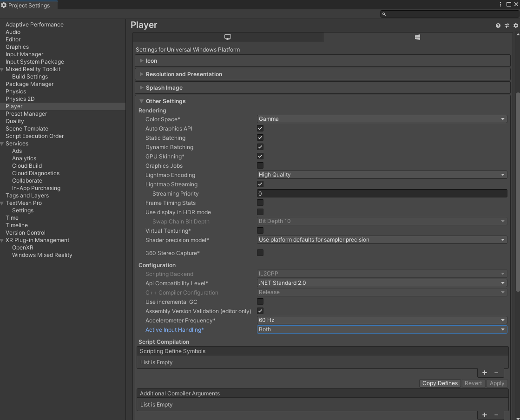
Task: Toggle GPU Skinning checkbox
Action: [260, 156]
